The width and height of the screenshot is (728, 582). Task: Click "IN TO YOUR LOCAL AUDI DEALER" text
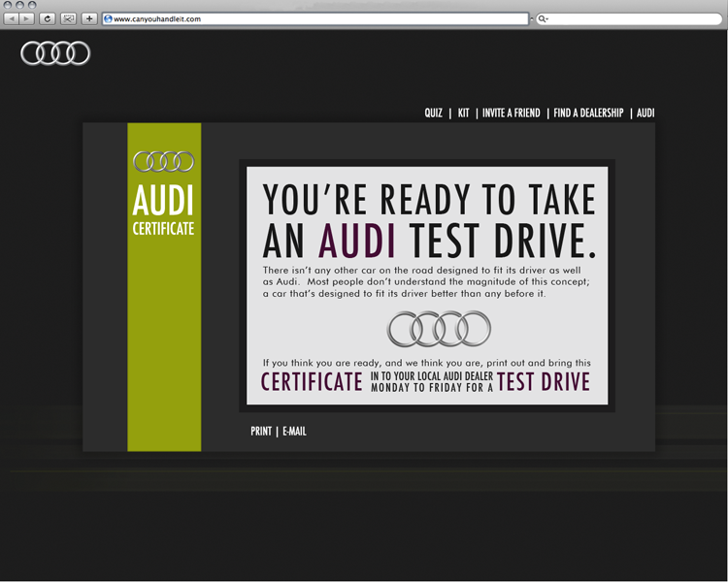431,376
